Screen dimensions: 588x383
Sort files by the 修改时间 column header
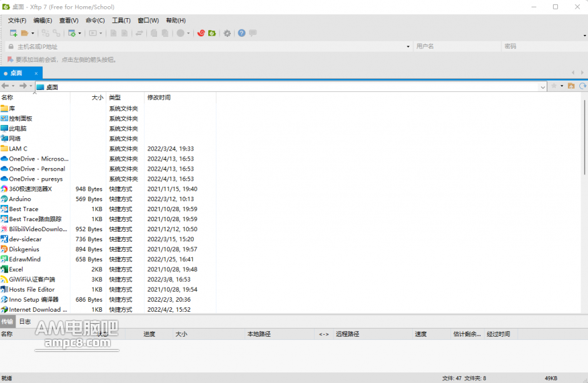point(180,97)
